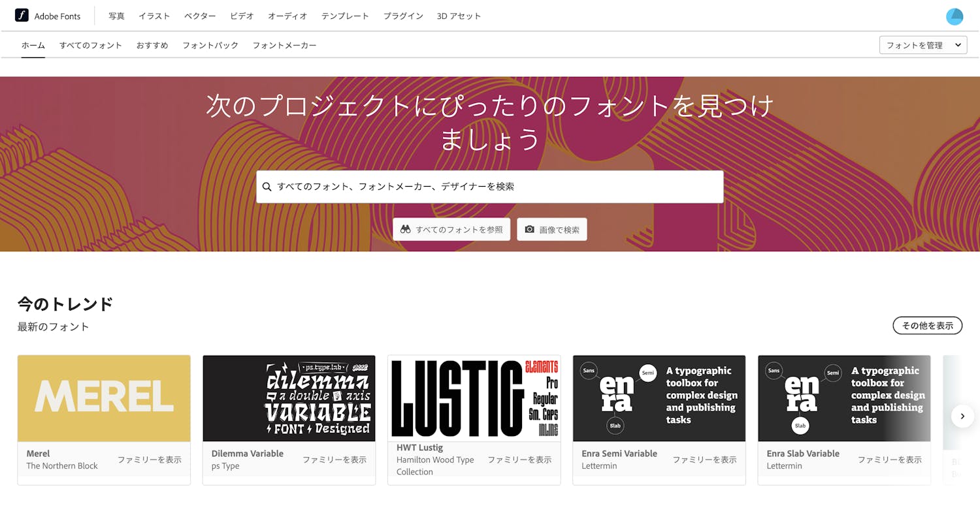This screenshot has width=980, height=517.
Task: Click ファミリーを表示 for Merel
Action: (149, 460)
